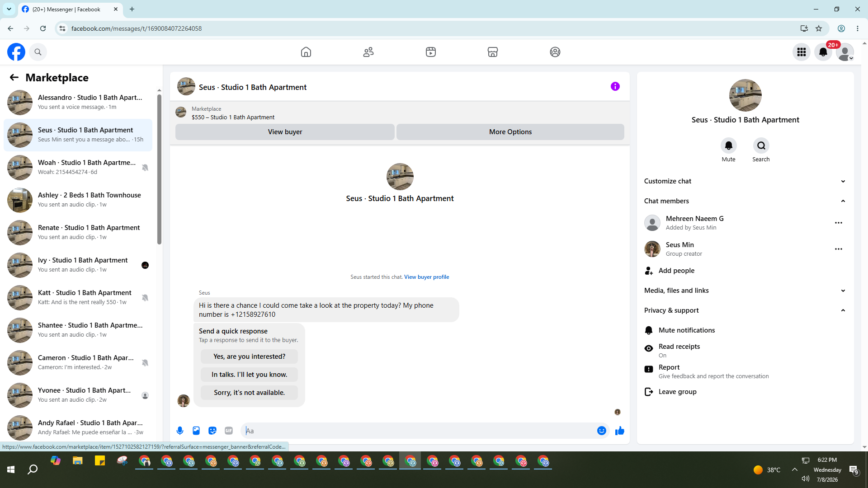Open a new browser tab
The width and height of the screenshot is (868, 488).
point(132,9)
